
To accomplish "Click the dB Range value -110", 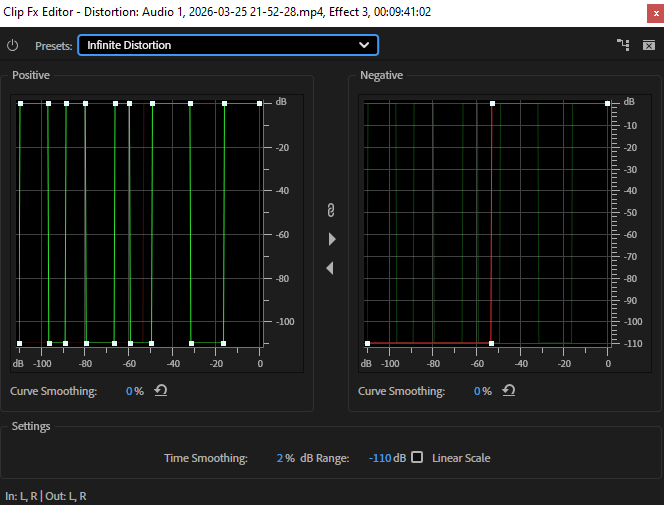I will pos(378,458).
